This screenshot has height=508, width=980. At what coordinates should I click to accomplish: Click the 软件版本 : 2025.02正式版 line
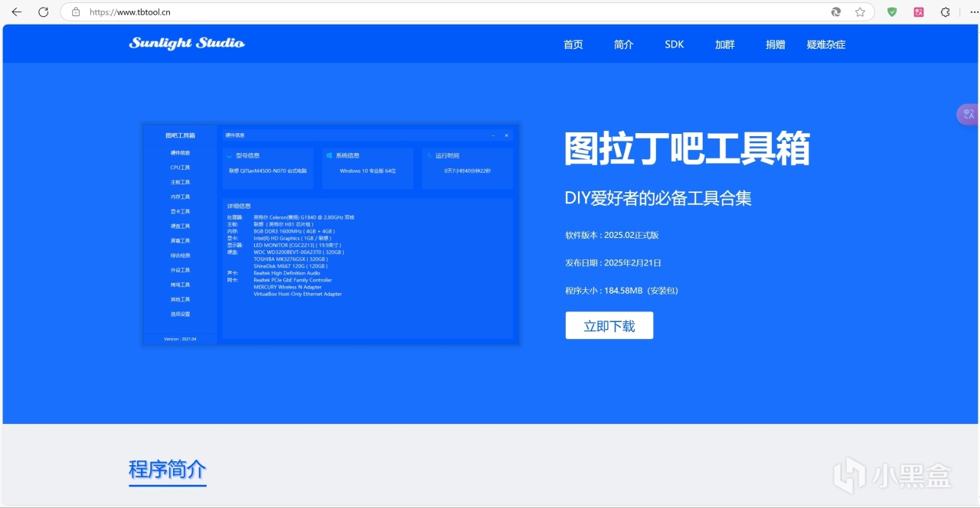[612, 235]
